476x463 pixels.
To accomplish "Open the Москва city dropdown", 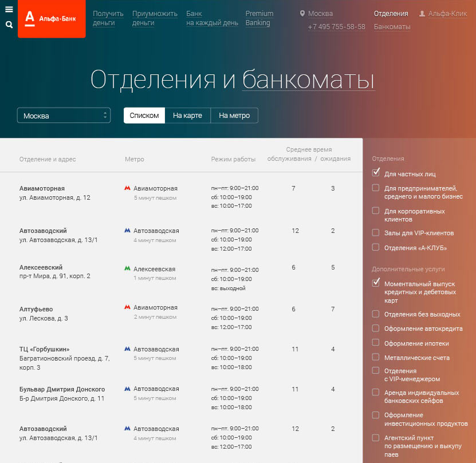I will point(64,115).
